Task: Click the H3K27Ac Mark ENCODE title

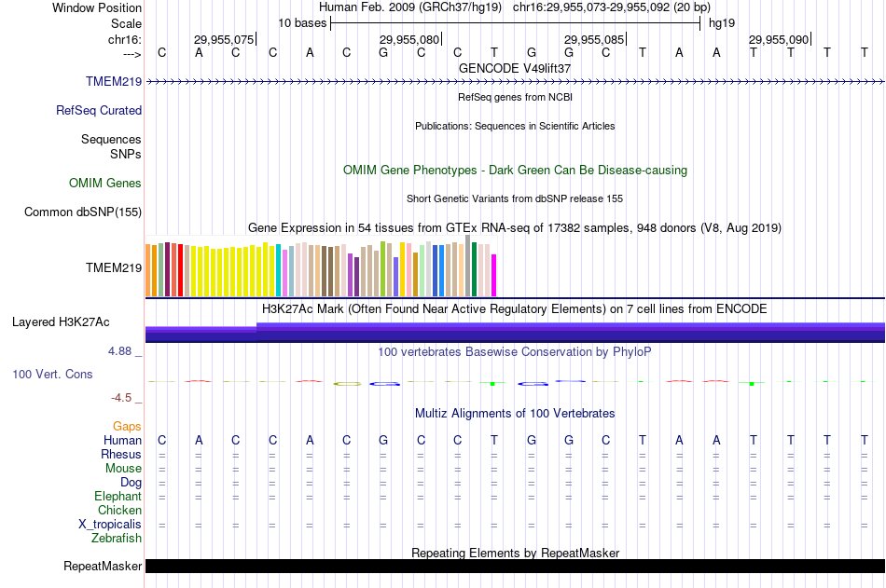Action: point(515,309)
